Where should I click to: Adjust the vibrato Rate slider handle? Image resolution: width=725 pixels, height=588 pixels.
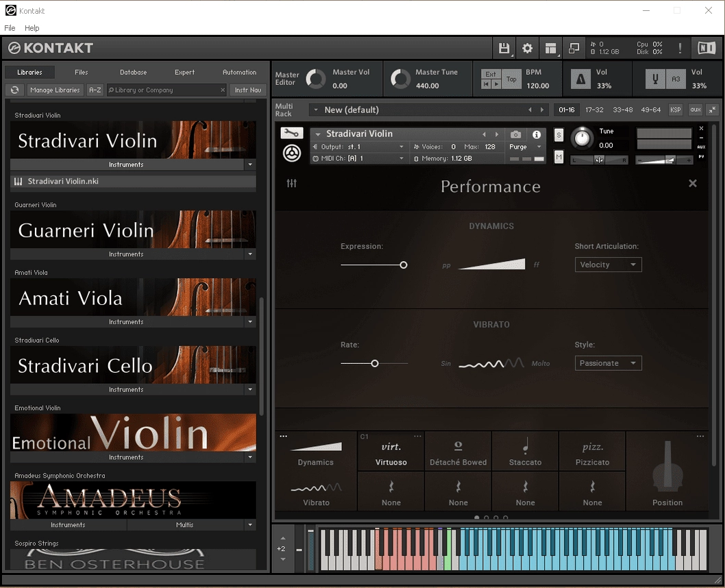(x=375, y=363)
